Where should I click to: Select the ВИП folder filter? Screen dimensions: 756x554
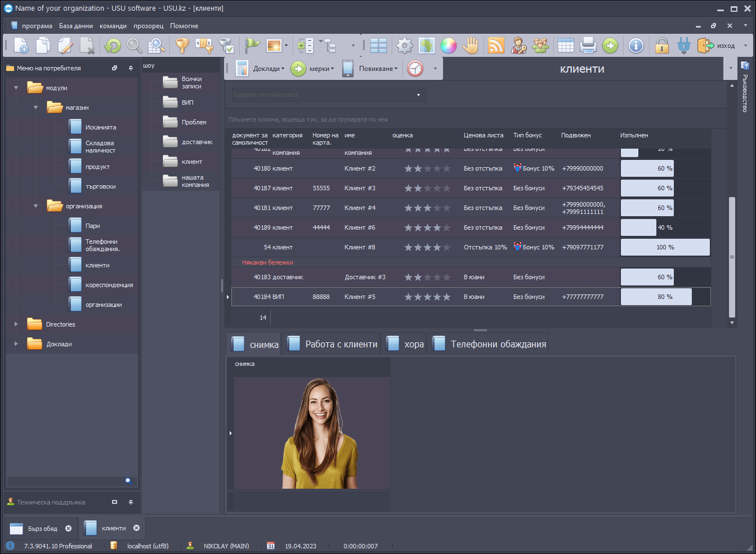(178, 102)
